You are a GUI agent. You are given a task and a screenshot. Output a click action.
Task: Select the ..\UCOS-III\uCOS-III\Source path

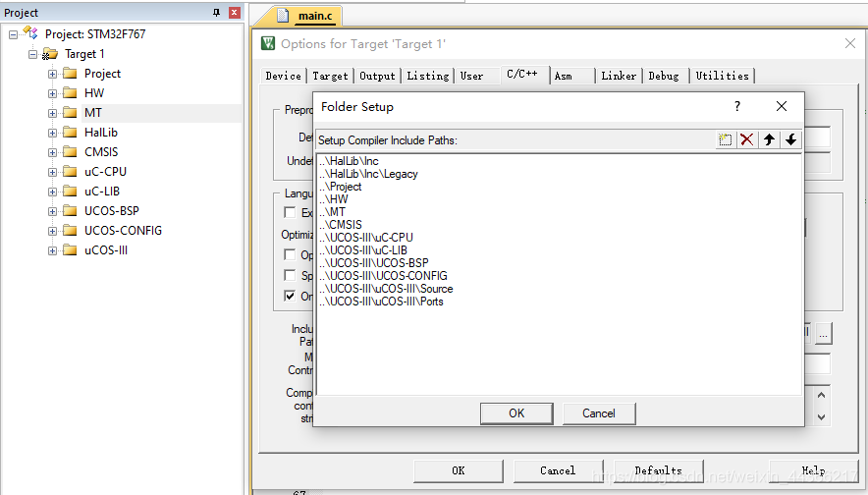pyautogui.click(x=386, y=289)
